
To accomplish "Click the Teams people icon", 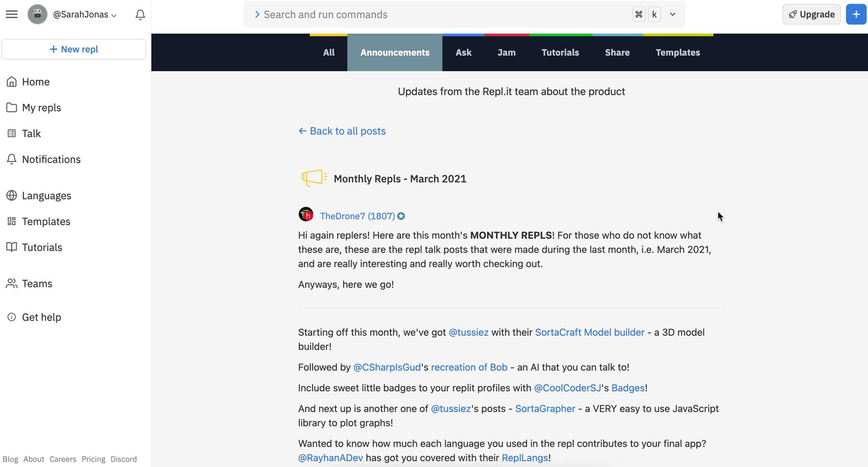I will tap(12, 284).
